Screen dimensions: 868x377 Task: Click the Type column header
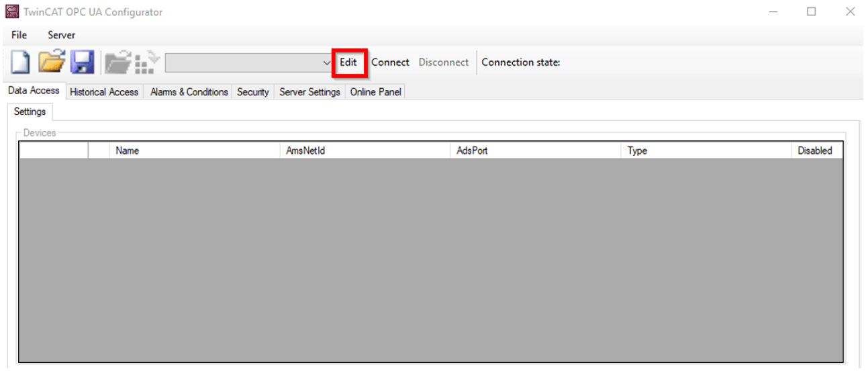[x=706, y=151]
